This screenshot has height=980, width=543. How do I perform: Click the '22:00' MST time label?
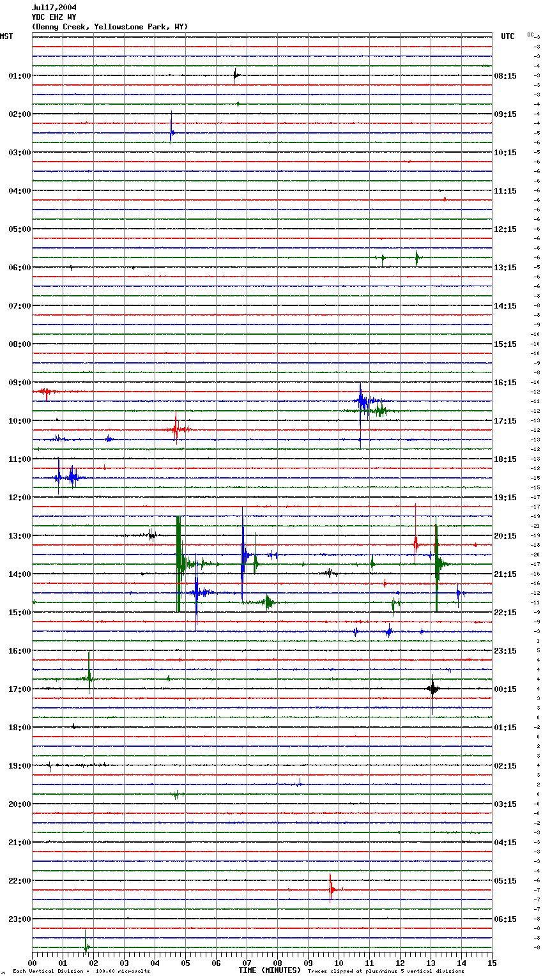pyautogui.click(x=19, y=881)
